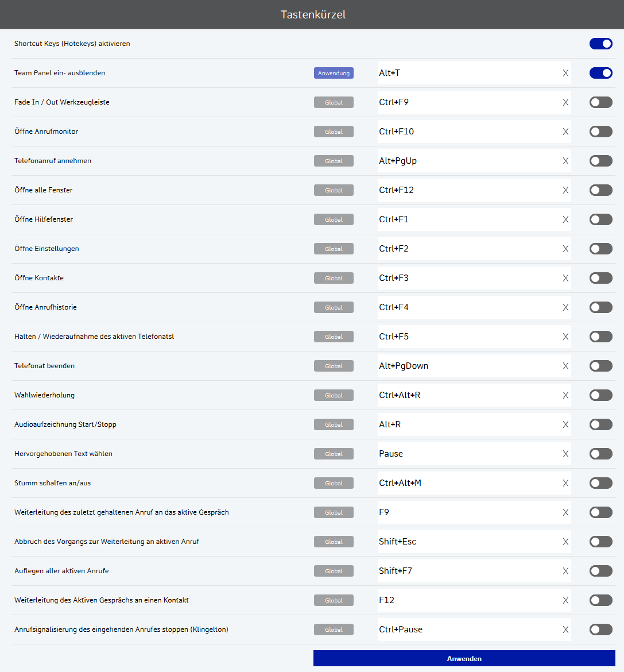The height and width of the screenshot is (672, 624).
Task: Remove the Ctrl+Alt+M mute shortcut via X
Action: pos(565,483)
